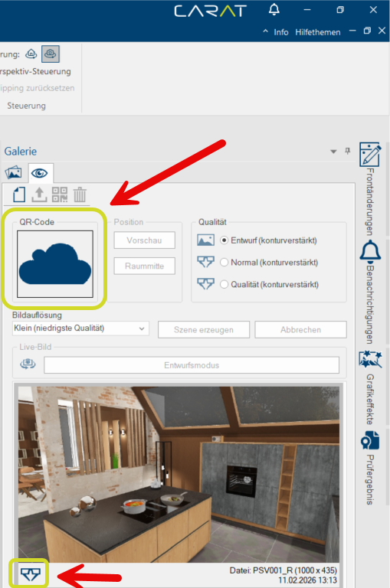Click the Szene erzeugen button
The height and width of the screenshot is (588, 390).
pyautogui.click(x=204, y=330)
